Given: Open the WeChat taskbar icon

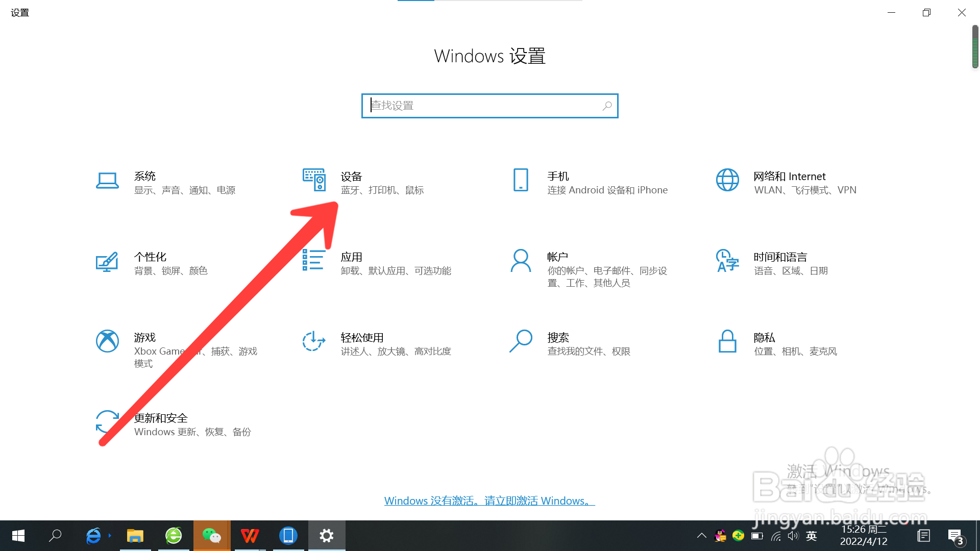Looking at the screenshot, I should click(x=212, y=536).
